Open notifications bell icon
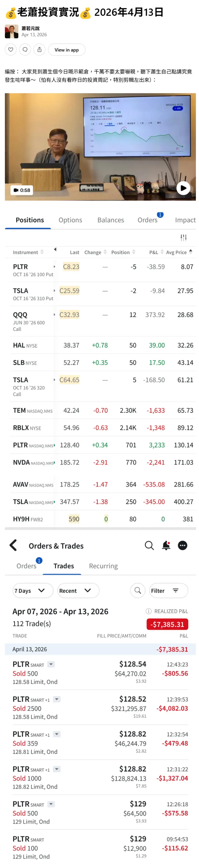 [x=166, y=545]
